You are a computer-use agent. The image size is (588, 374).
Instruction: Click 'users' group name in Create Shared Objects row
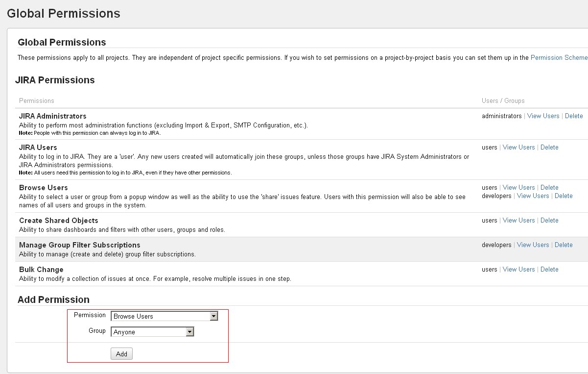[x=490, y=221]
